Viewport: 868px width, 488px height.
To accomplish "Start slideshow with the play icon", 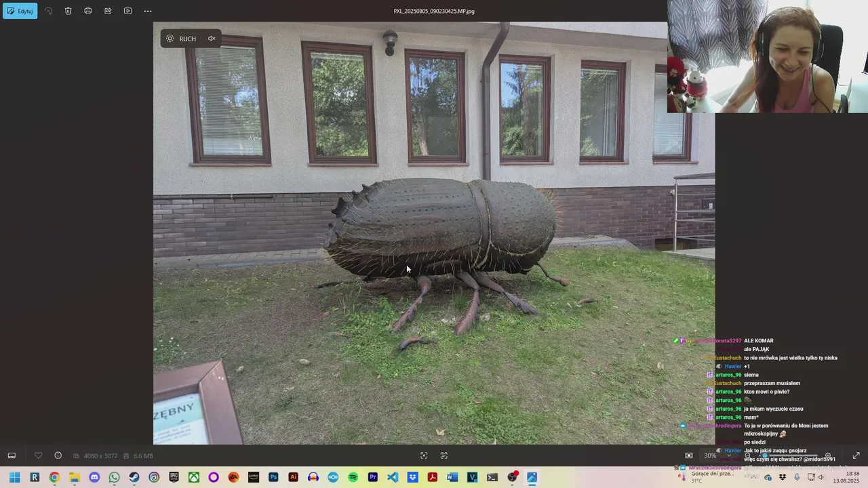I will (127, 11).
